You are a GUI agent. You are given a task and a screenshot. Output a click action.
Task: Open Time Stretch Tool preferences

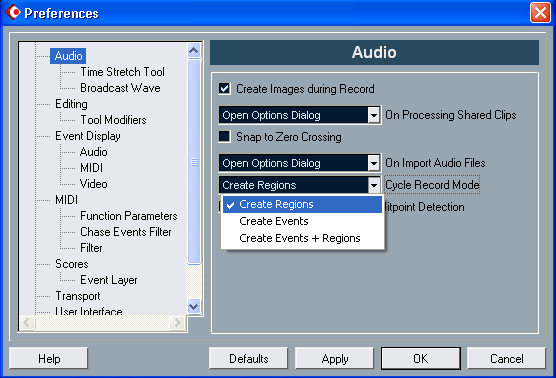coord(122,72)
